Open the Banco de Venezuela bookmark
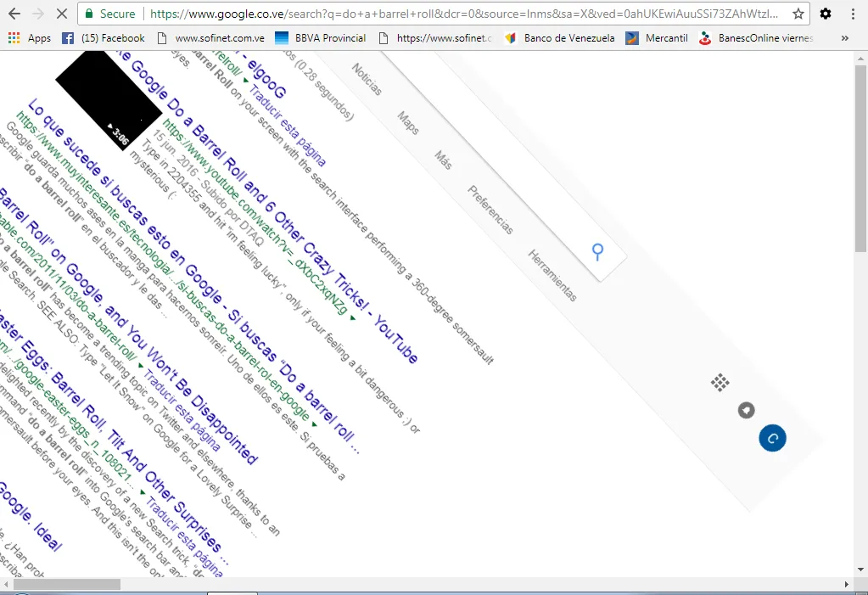The image size is (868, 595). pyautogui.click(x=560, y=37)
